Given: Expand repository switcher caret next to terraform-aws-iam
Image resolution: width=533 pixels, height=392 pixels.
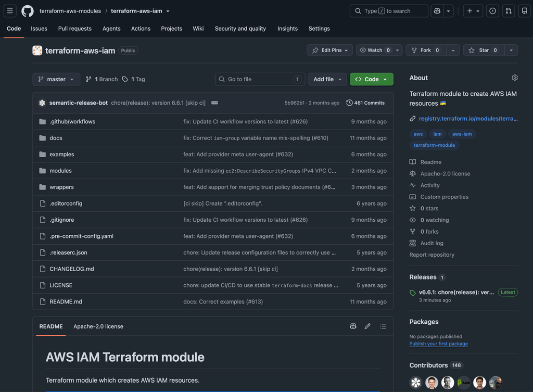Looking at the screenshot, I should point(168,11).
